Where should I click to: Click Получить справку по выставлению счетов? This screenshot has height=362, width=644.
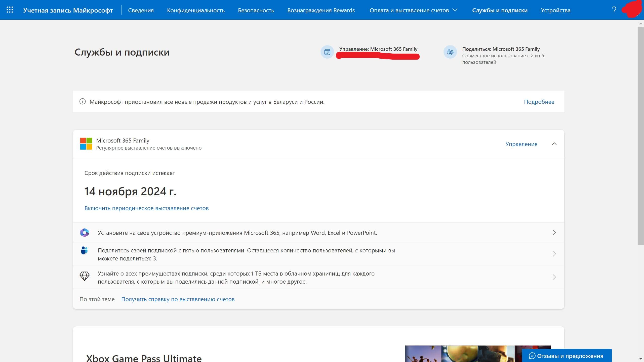pyautogui.click(x=178, y=299)
